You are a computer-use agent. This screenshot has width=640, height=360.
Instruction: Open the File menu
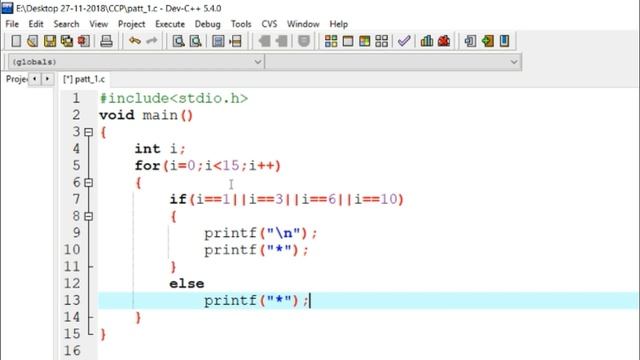12,24
